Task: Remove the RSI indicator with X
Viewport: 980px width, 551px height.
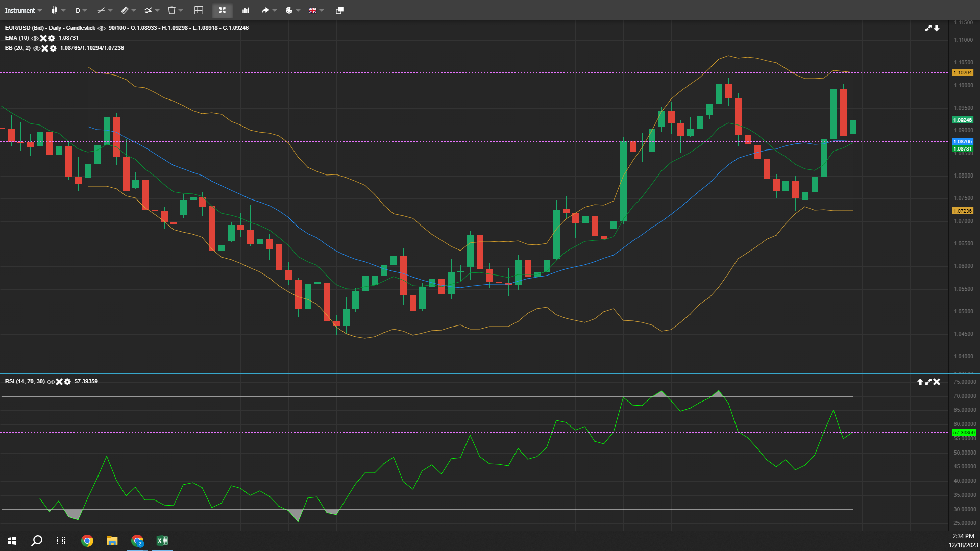Action: click(59, 382)
